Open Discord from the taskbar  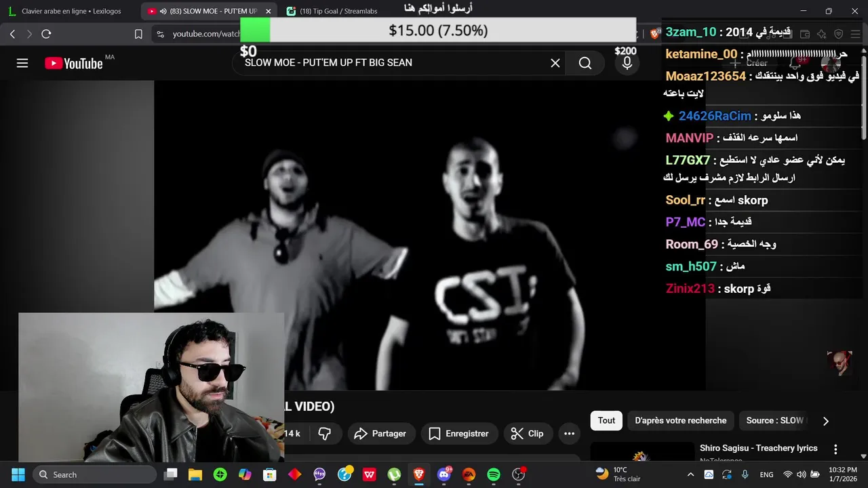pyautogui.click(x=444, y=474)
